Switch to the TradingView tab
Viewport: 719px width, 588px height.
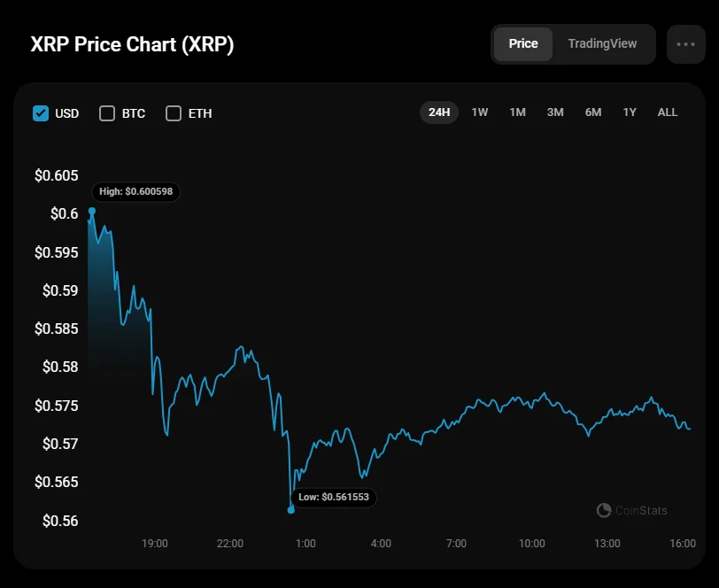pos(602,43)
